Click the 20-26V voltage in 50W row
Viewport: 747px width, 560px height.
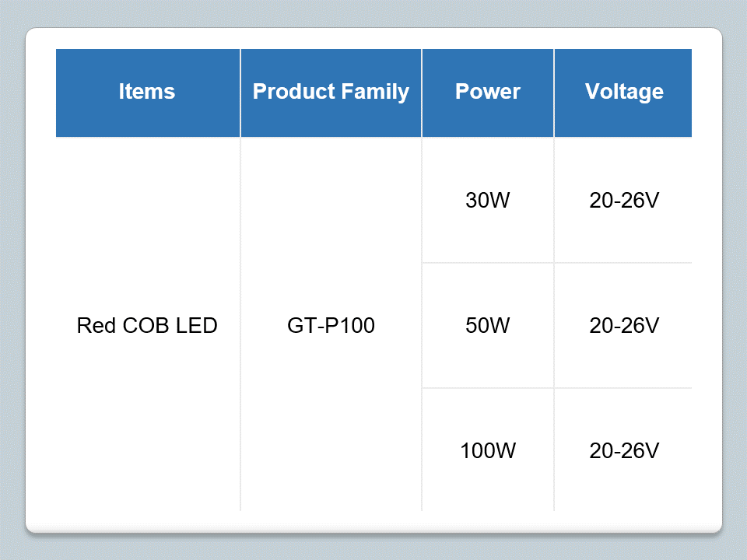(623, 325)
